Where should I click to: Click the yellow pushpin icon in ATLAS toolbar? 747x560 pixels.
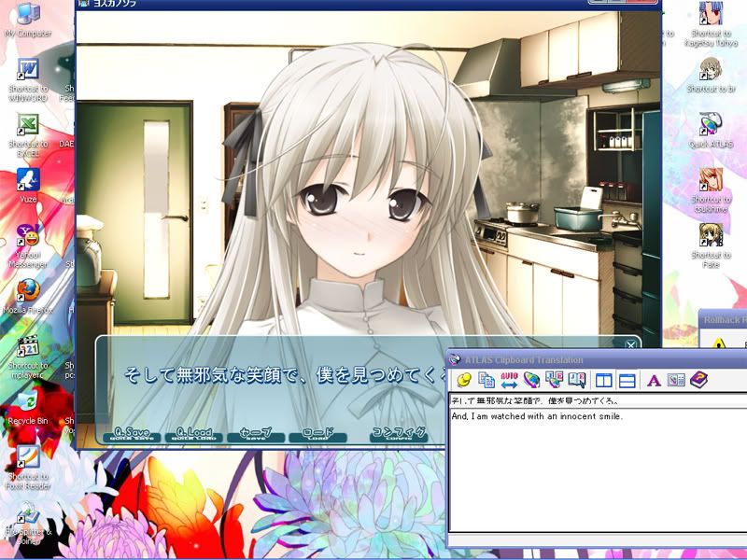coord(464,380)
